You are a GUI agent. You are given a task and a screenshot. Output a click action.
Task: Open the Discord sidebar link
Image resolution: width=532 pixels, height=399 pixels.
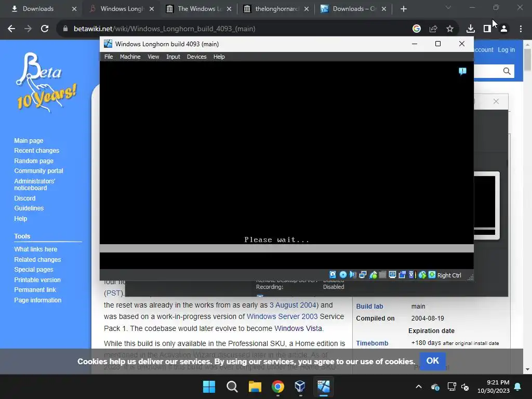pos(25,198)
